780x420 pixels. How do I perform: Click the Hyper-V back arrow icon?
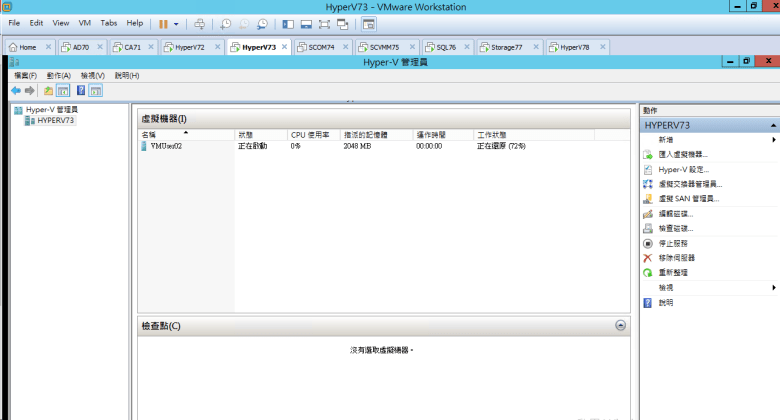click(16, 90)
